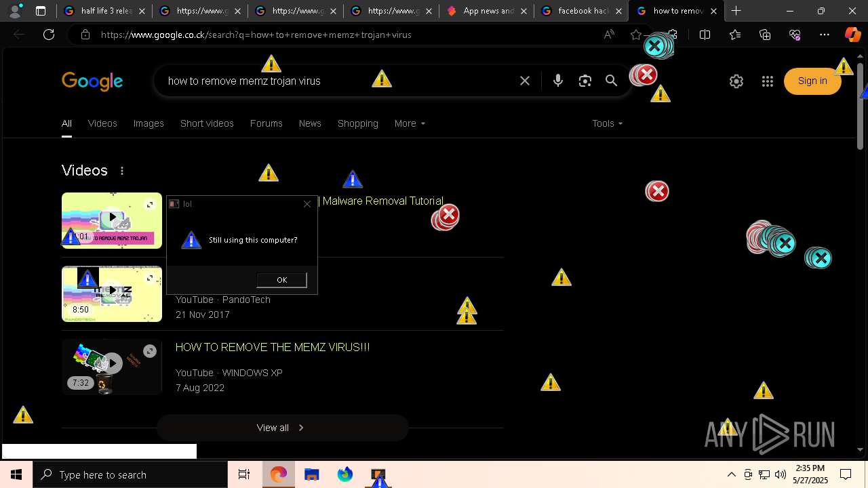The image size is (868, 488).
Task: Switch to the half life 3 release tab
Action: (x=104, y=11)
